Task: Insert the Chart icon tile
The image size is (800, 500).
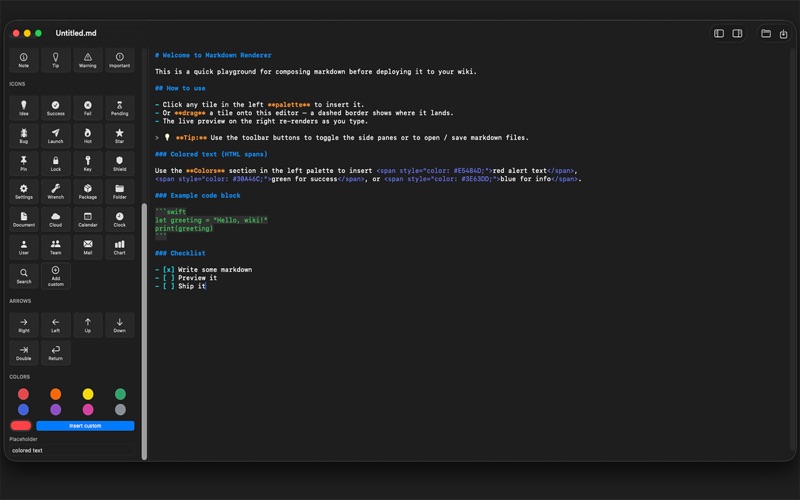Action: pos(119,247)
